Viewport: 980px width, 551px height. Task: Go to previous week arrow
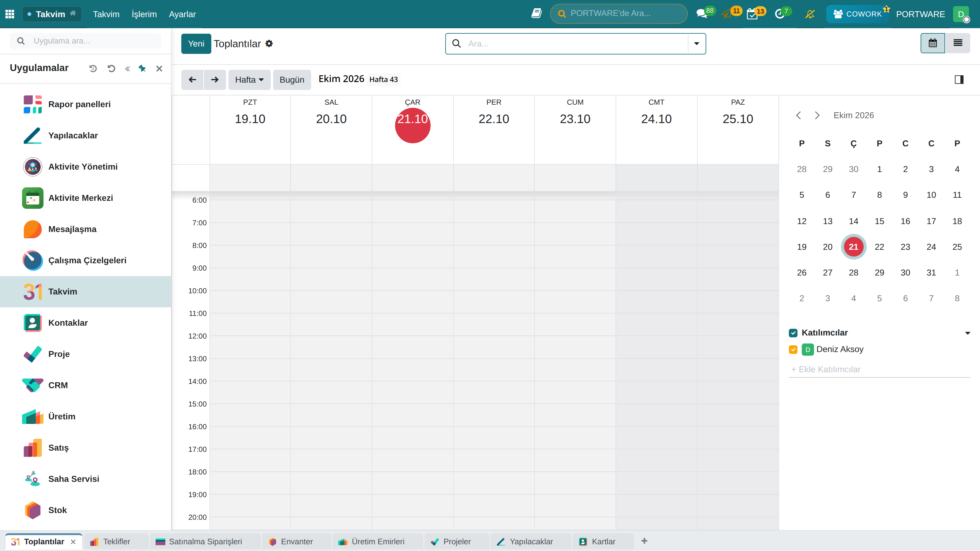[x=193, y=80]
